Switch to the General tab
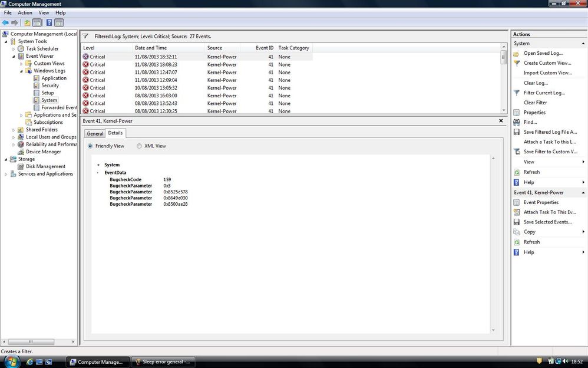The height and width of the screenshot is (368, 588). pos(95,133)
